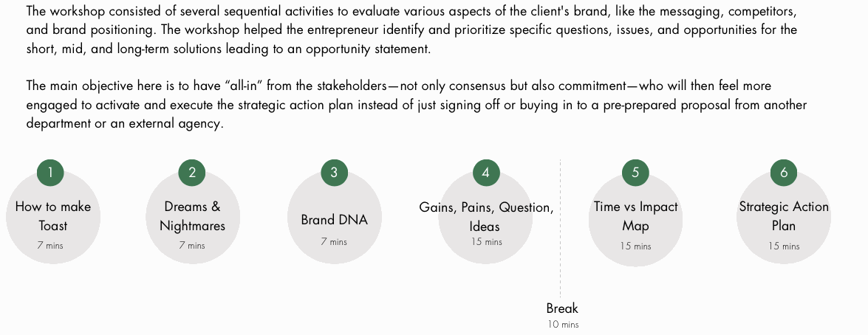Click the Time vs Impact Map label
This screenshot has width=868, height=335.
[635, 216]
